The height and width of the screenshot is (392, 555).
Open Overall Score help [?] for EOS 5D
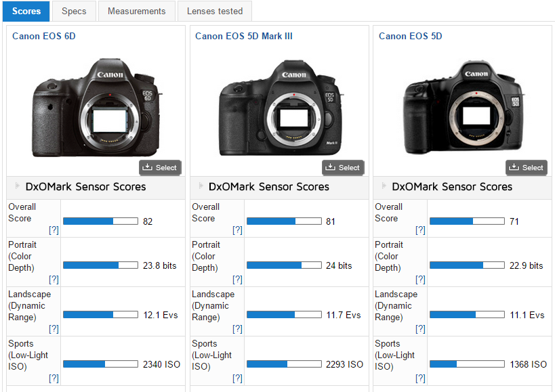pyautogui.click(x=421, y=230)
